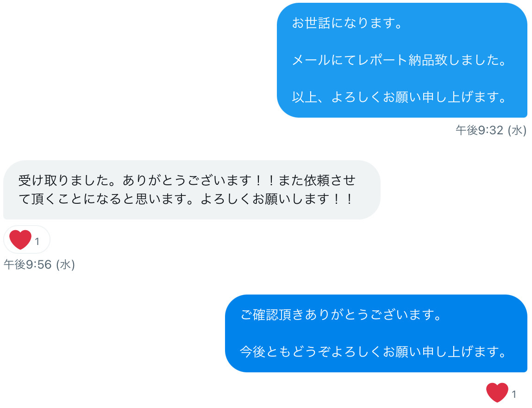Click the (水) label after 午後9:56
The image size is (532, 408).
coord(65,264)
